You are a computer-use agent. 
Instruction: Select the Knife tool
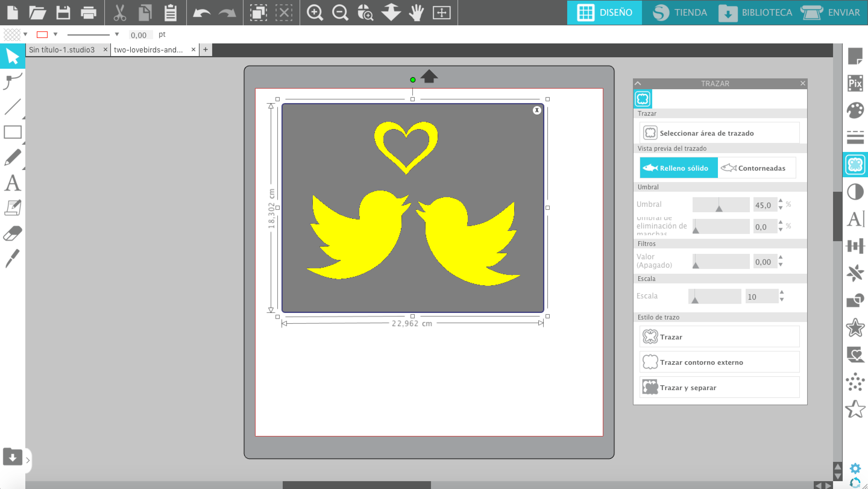(x=12, y=258)
